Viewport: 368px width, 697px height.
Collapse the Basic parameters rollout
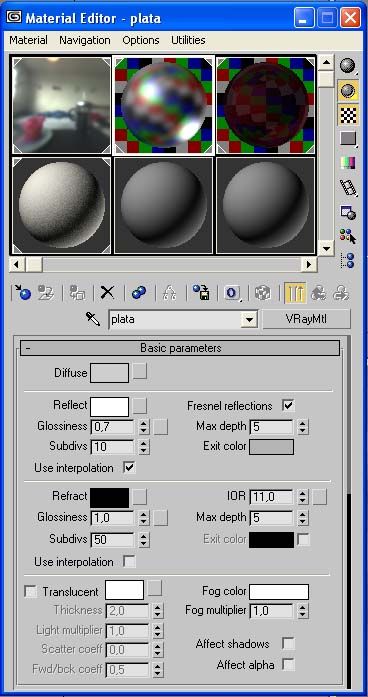180,348
